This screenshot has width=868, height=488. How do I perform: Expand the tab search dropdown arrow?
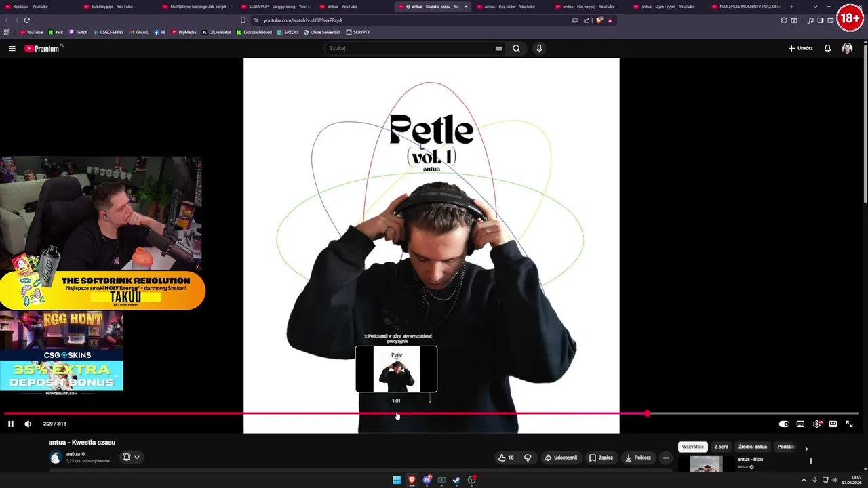coord(815,7)
